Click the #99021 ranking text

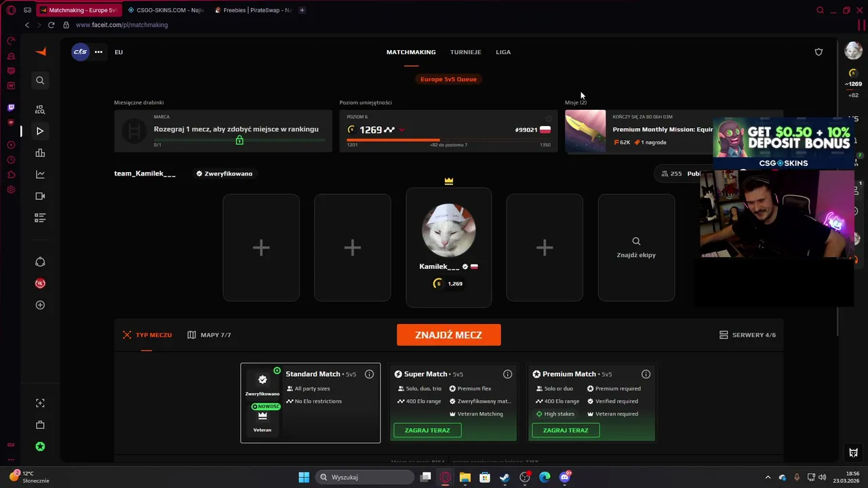pos(526,129)
